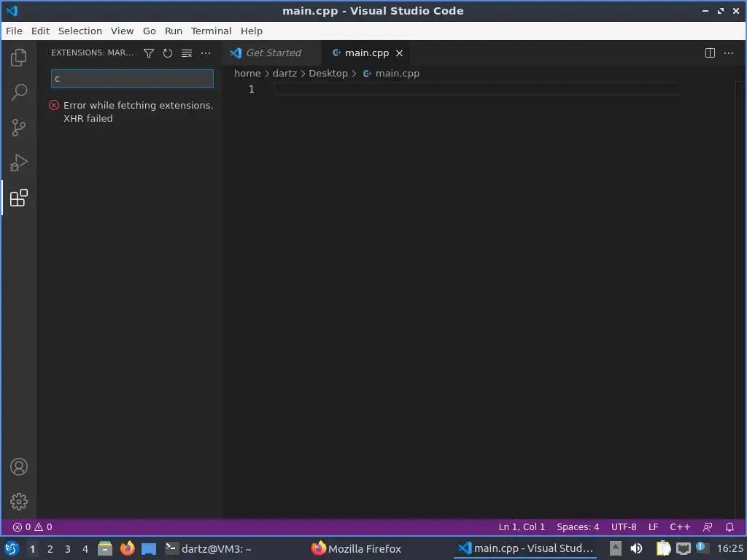Click the update notifier tray icon
747x560 pixels.
701,548
